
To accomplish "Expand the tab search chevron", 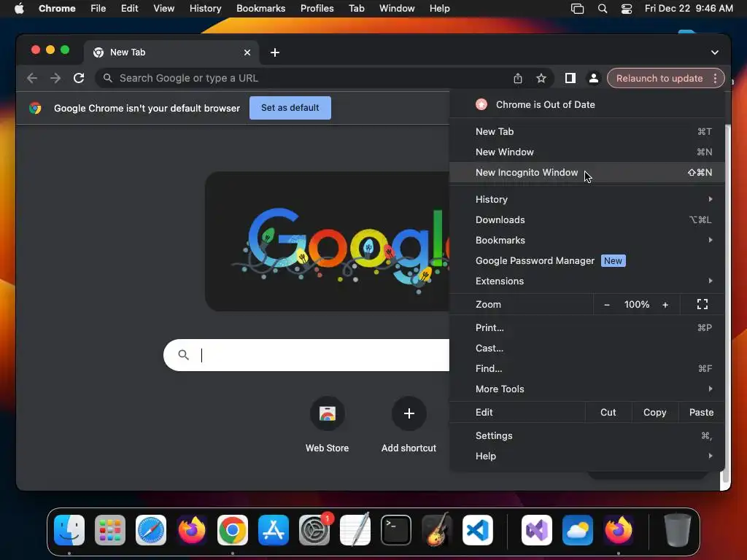I will click(715, 52).
